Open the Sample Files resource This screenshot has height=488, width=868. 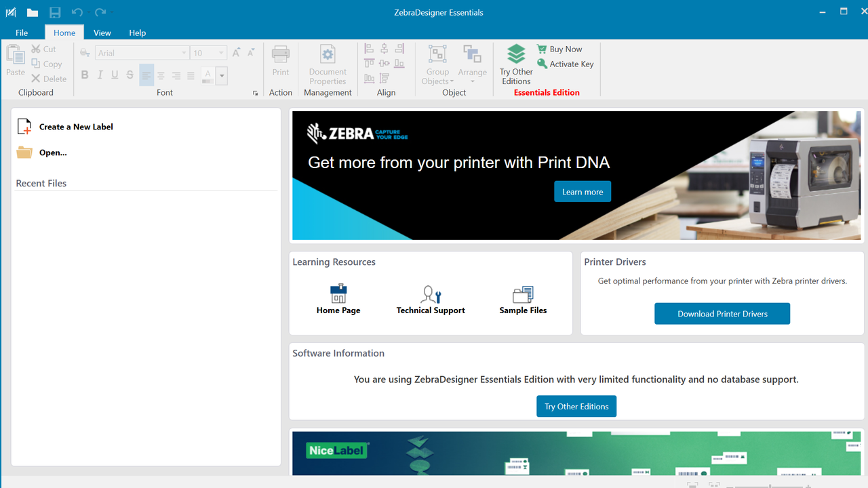(523, 300)
